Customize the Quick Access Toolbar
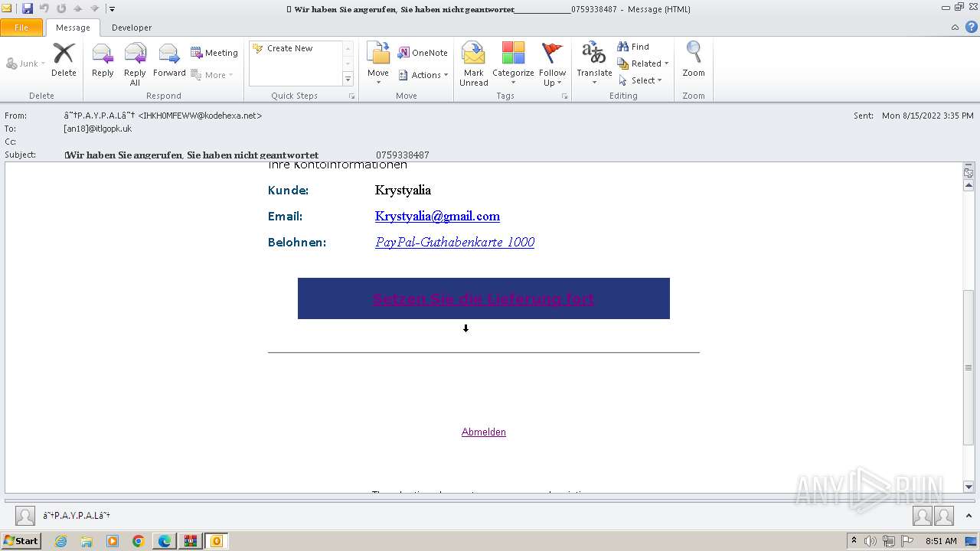The image size is (980, 551). pos(112,9)
